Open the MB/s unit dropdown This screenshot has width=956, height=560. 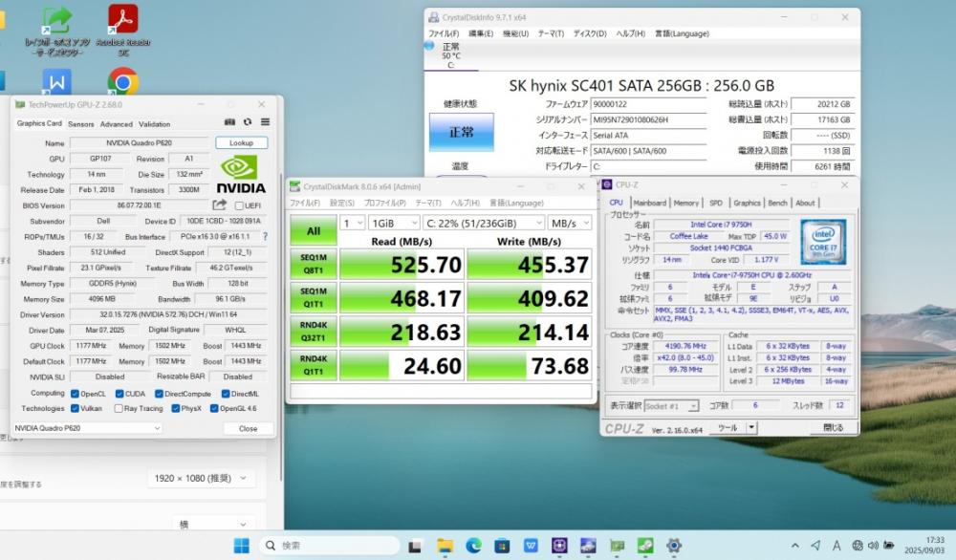[570, 224]
